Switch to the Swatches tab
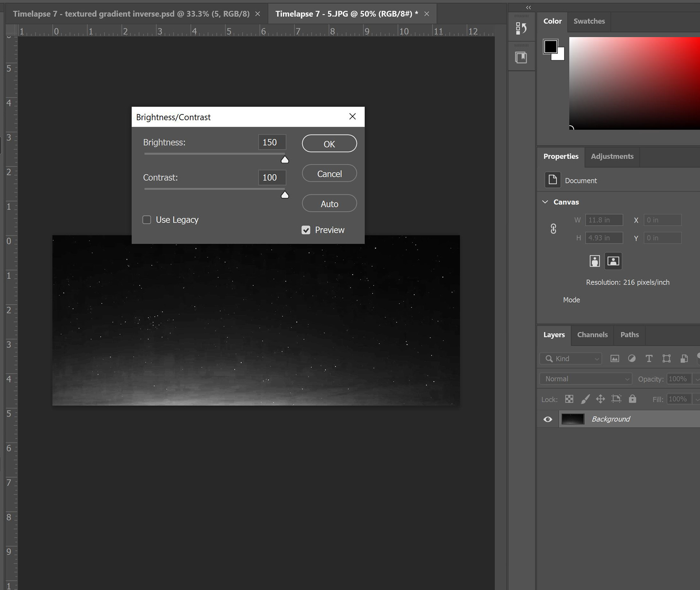The width and height of the screenshot is (700, 590). [589, 21]
